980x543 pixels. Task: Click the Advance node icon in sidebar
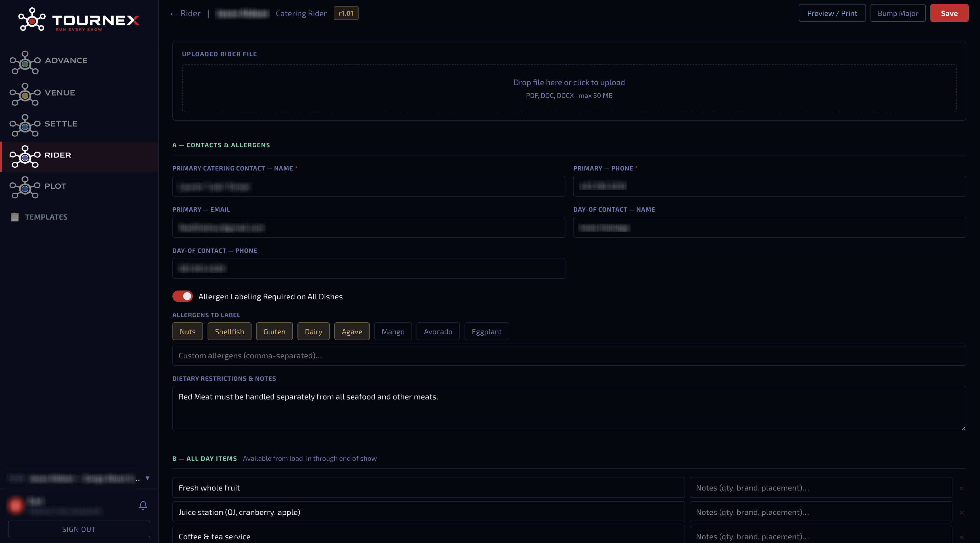(x=25, y=62)
